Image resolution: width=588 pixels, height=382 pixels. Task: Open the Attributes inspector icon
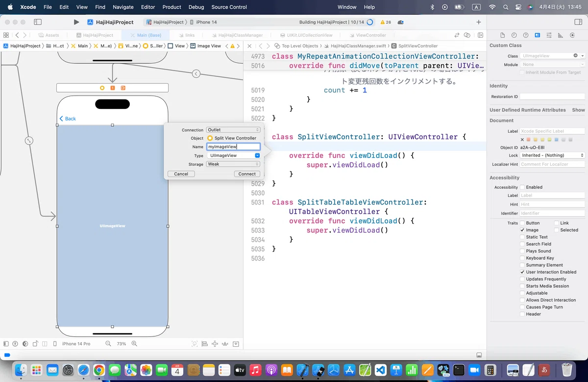pyautogui.click(x=549, y=35)
